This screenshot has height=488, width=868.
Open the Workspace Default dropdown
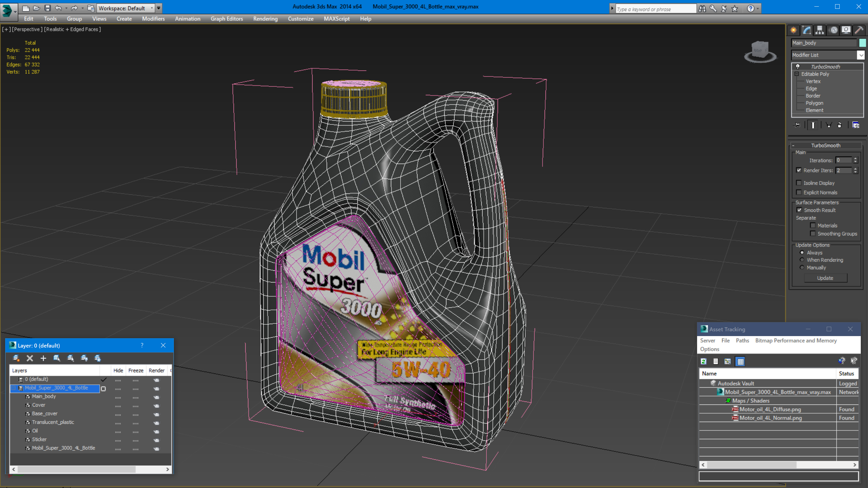click(126, 8)
